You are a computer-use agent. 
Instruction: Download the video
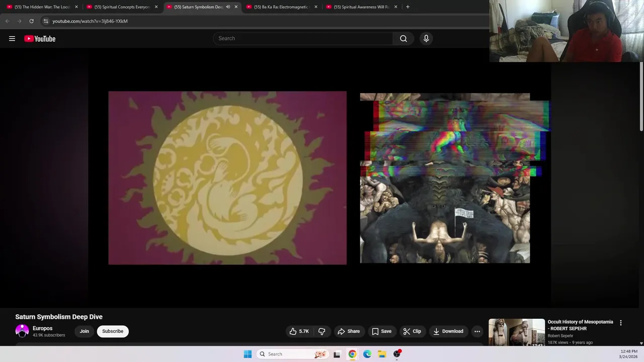point(448,331)
